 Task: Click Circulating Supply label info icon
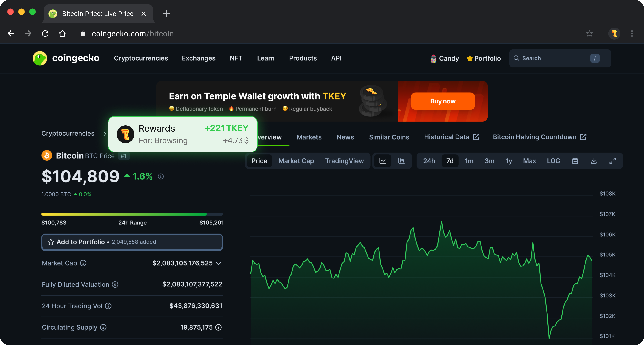click(x=103, y=327)
